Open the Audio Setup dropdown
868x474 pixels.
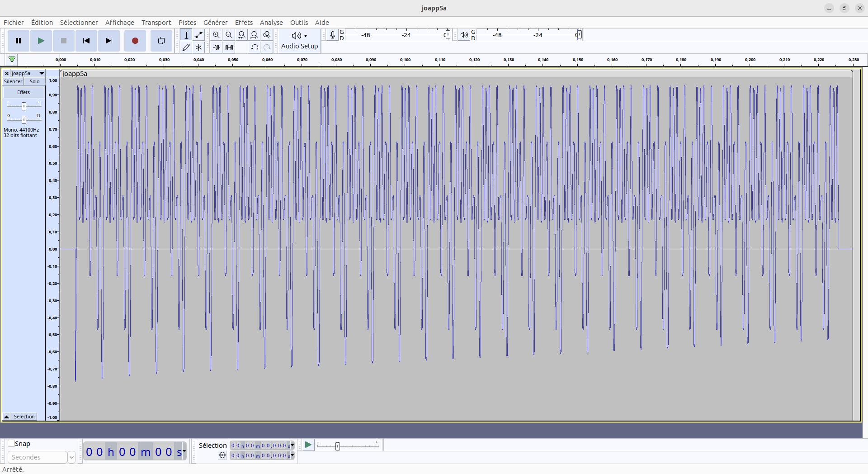[x=299, y=40]
